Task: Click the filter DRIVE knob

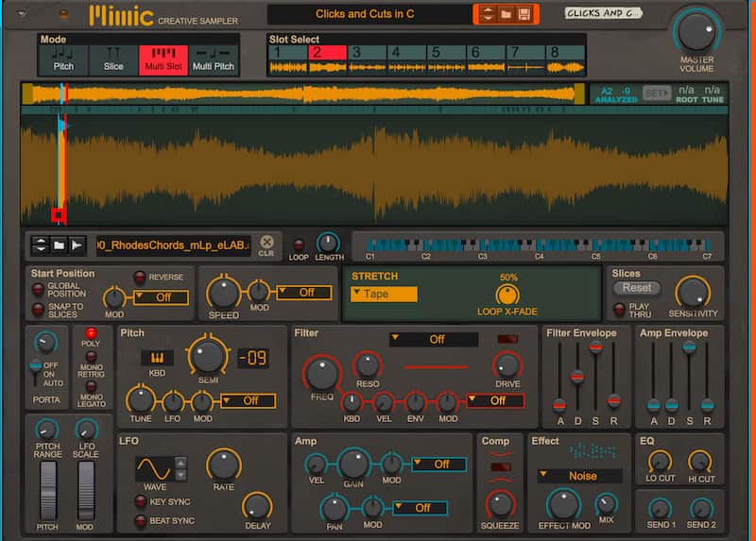Action: (507, 366)
